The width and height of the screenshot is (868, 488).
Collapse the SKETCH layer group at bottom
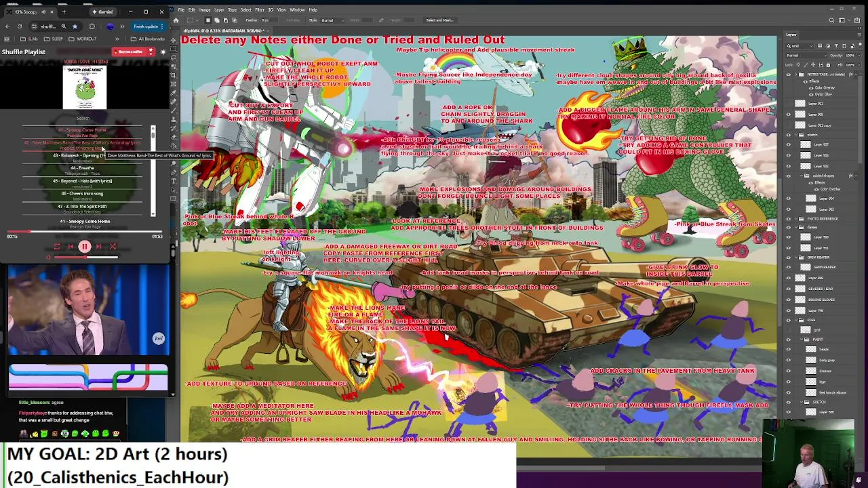pos(801,402)
